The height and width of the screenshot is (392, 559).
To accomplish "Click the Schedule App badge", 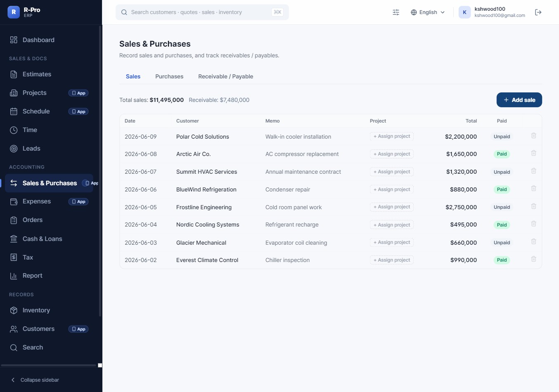I will pos(78,112).
